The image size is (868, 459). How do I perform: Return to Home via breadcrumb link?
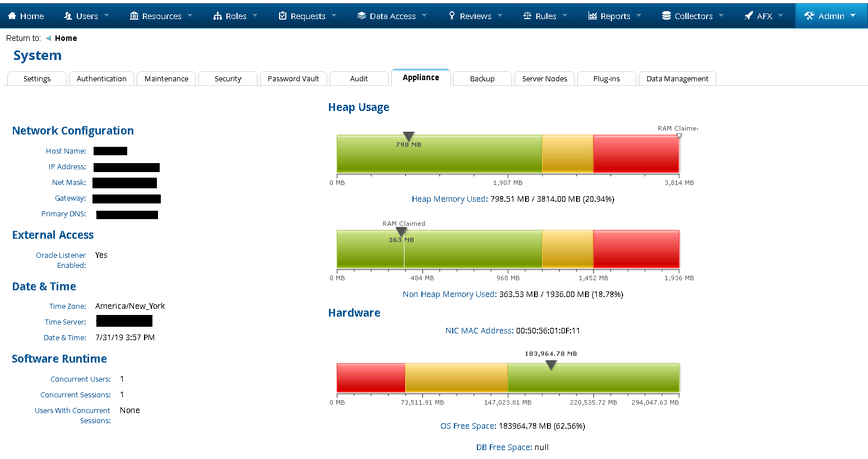[66, 38]
